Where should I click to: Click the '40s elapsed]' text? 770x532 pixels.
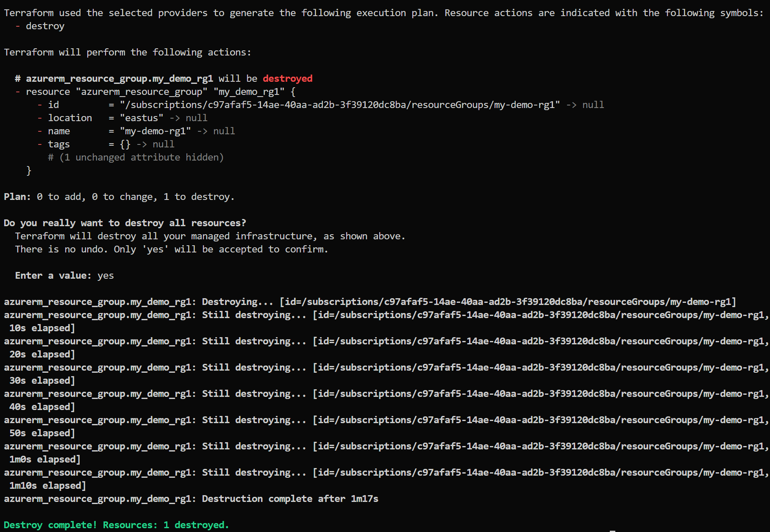pyautogui.click(x=42, y=407)
